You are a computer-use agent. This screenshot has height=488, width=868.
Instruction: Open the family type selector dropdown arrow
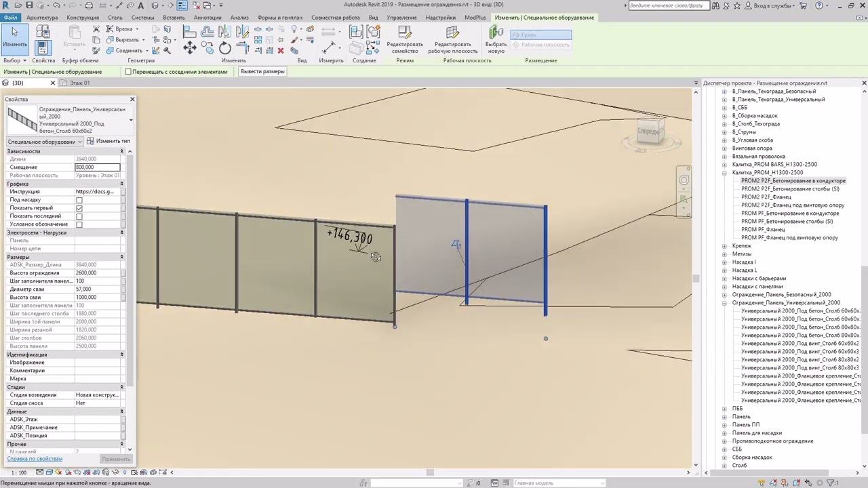click(x=130, y=120)
